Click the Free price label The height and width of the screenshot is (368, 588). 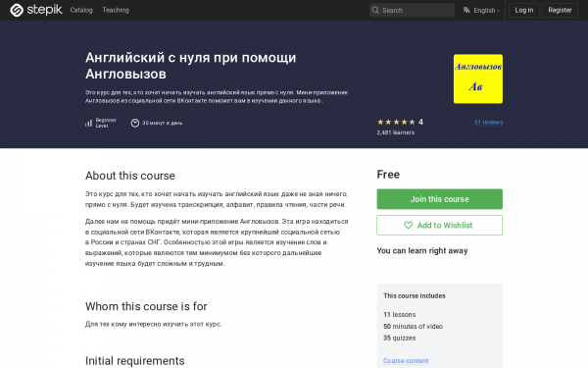[x=388, y=175]
